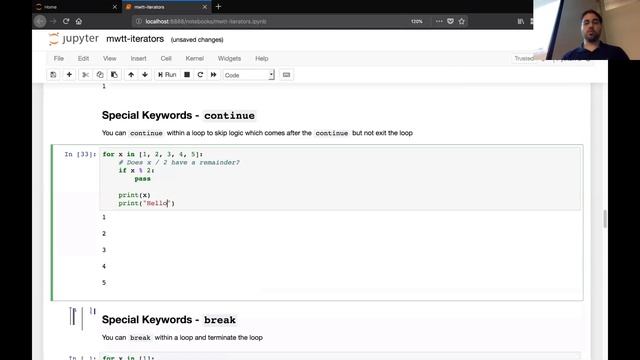Screen dimensions: 640x360
Task: Click output value 5
Action: coord(104,282)
